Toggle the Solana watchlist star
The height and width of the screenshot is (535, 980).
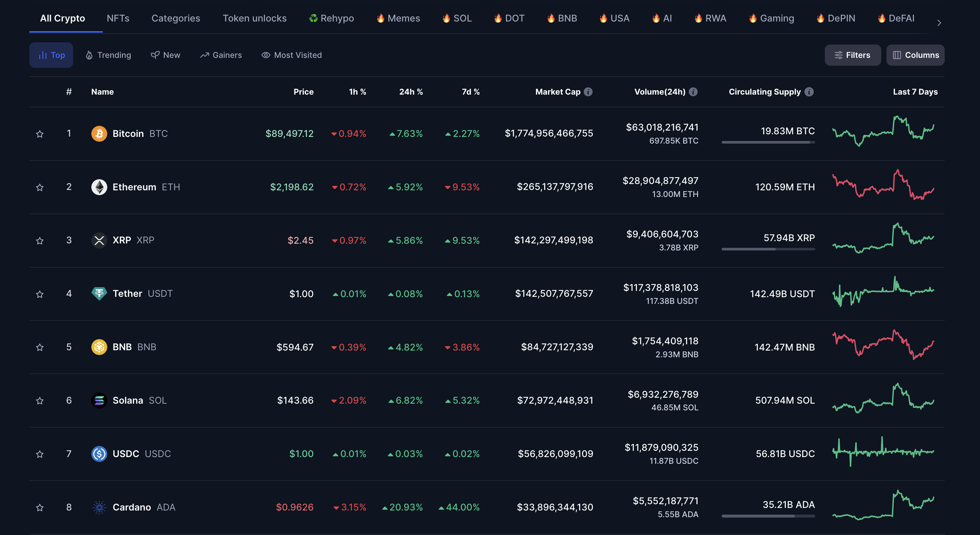coord(40,401)
